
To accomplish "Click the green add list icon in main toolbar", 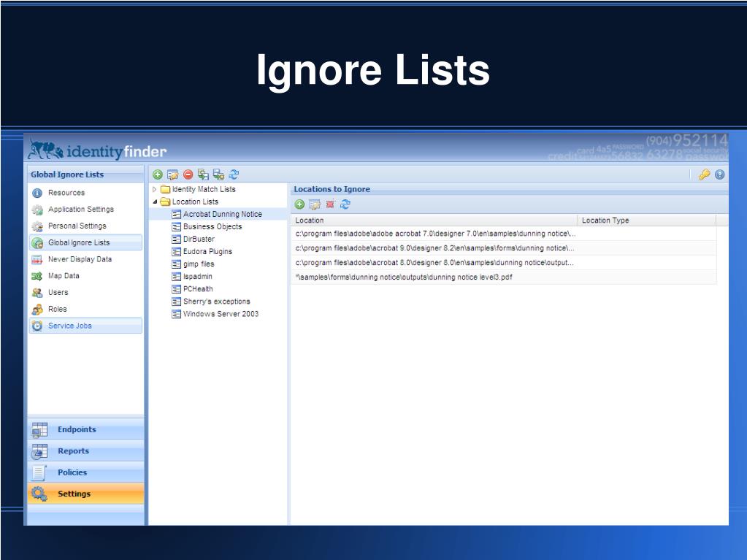I will point(158,174).
